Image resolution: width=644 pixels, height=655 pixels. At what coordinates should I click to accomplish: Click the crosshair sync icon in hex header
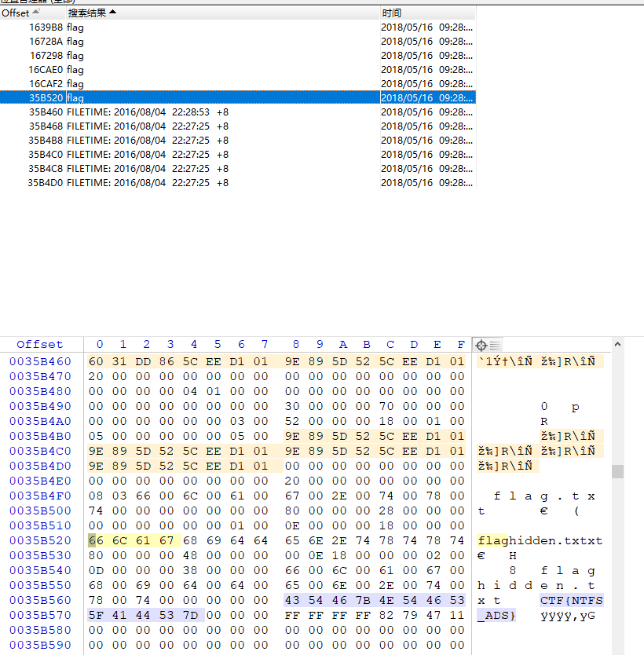pyautogui.click(x=481, y=345)
